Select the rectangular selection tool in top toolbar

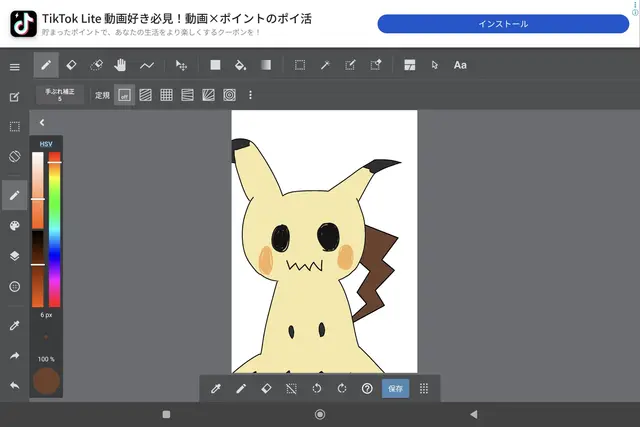pos(300,65)
